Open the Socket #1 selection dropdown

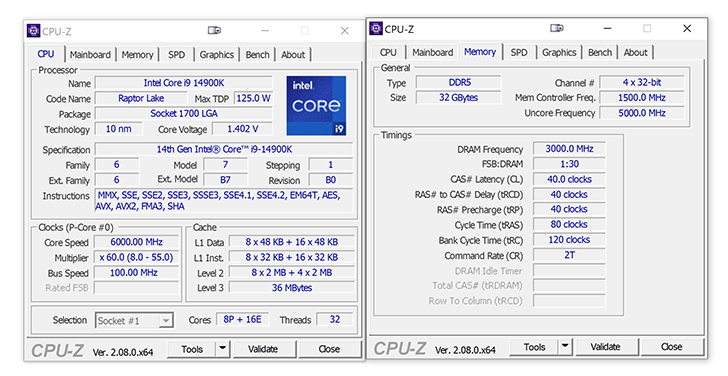(x=135, y=320)
